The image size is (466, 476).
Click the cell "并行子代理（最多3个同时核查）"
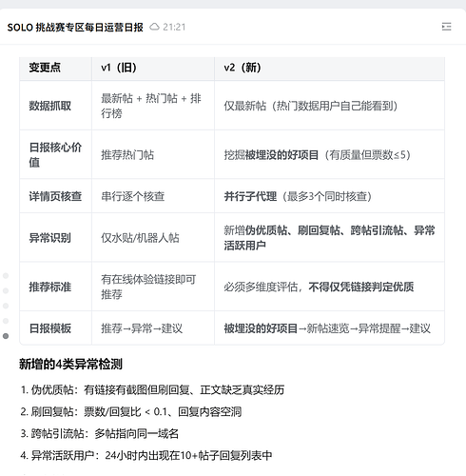coord(329,196)
